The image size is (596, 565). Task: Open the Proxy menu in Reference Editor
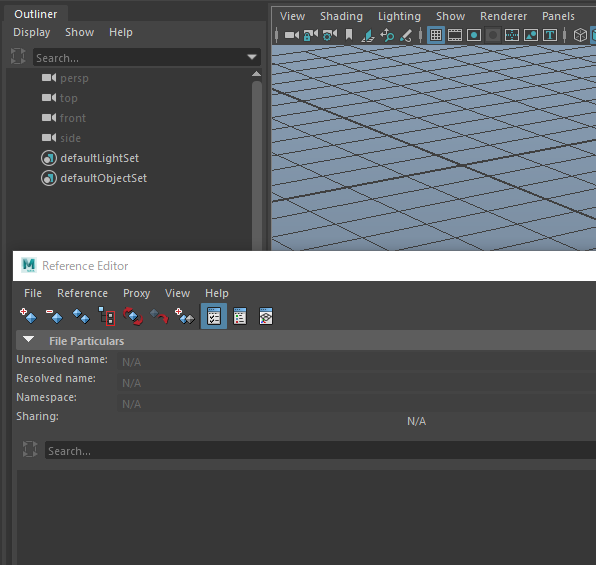click(x=136, y=293)
